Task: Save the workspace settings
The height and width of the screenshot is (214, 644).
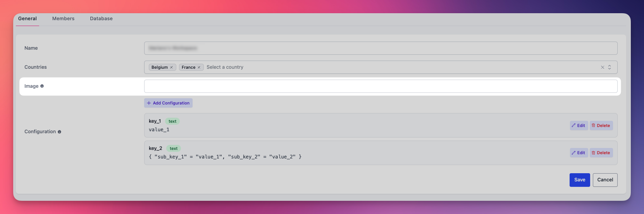Action: click(x=579, y=180)
